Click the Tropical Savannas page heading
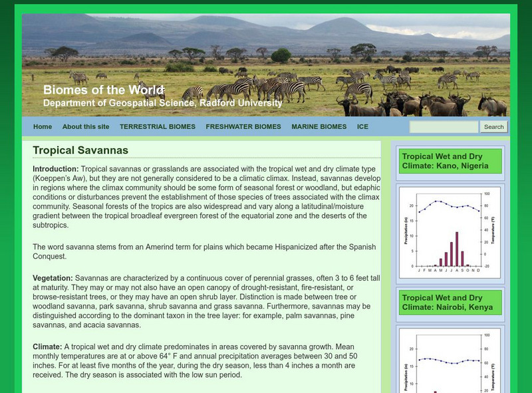The height and width of the screenshot is (393, 532). (x=80, y=150)
